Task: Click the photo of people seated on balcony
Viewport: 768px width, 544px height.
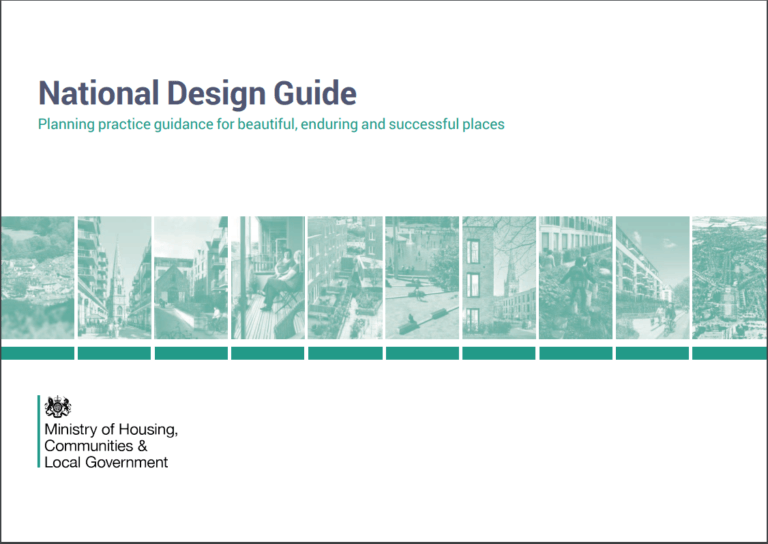Action: (x=267, y=277)
